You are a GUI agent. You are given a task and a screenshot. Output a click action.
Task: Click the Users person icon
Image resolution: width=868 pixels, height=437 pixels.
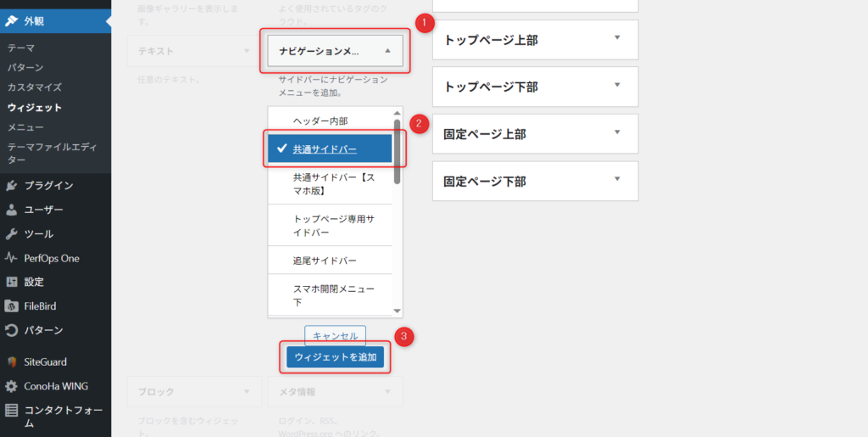[12, 210]
